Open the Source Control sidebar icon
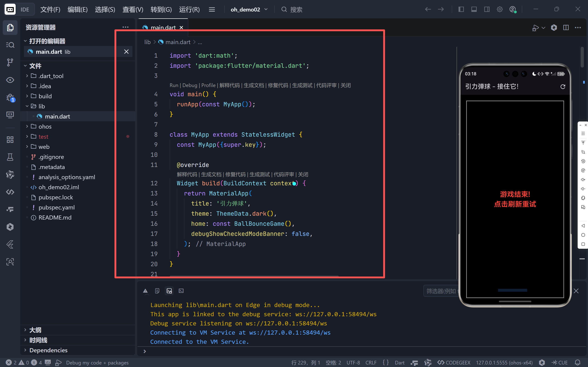This screenshot has height=367, width=588. [x=10, y=62]
